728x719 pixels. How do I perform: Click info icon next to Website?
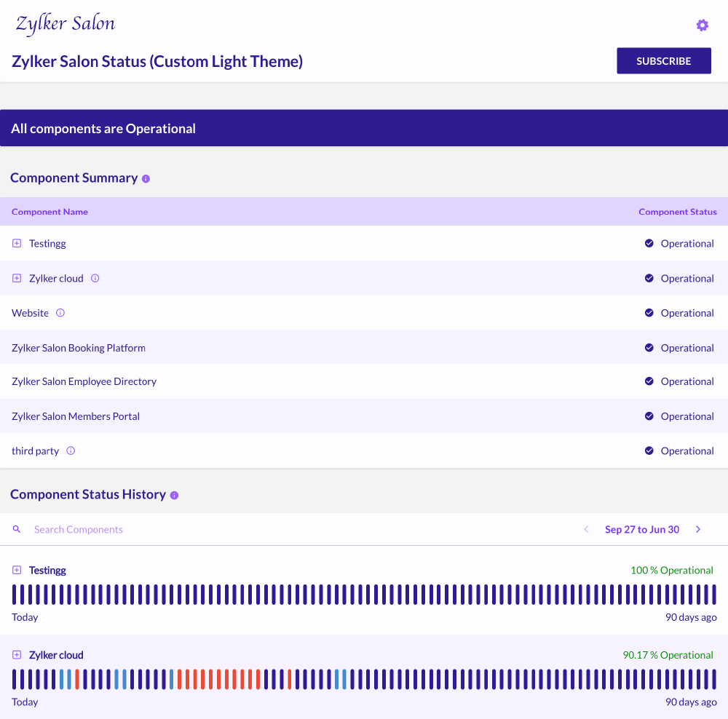point(60,313)
